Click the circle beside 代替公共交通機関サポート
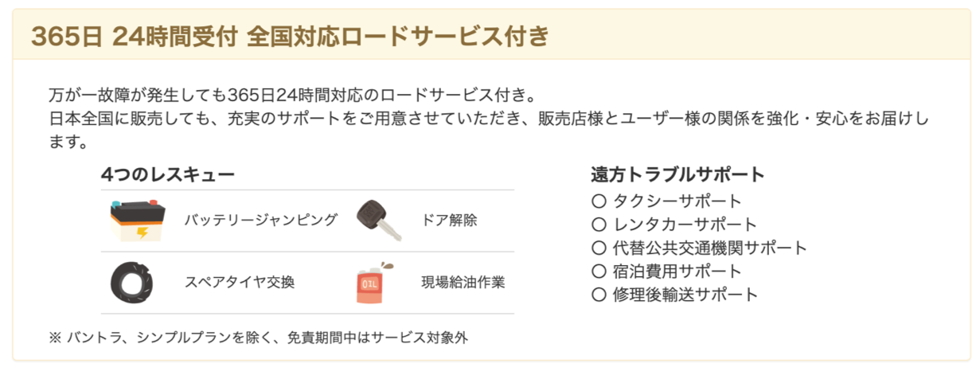980x371 pixels. (x=599, y=248)
